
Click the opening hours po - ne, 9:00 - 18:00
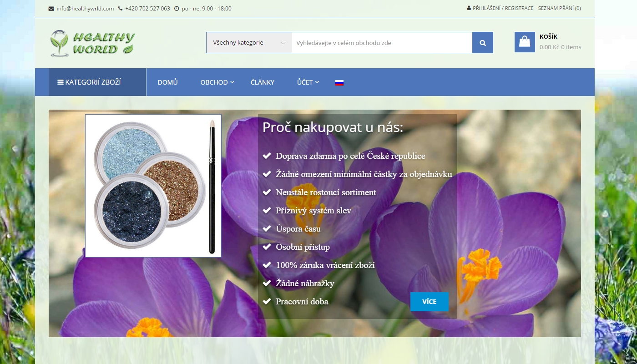(x=206, y=8)
